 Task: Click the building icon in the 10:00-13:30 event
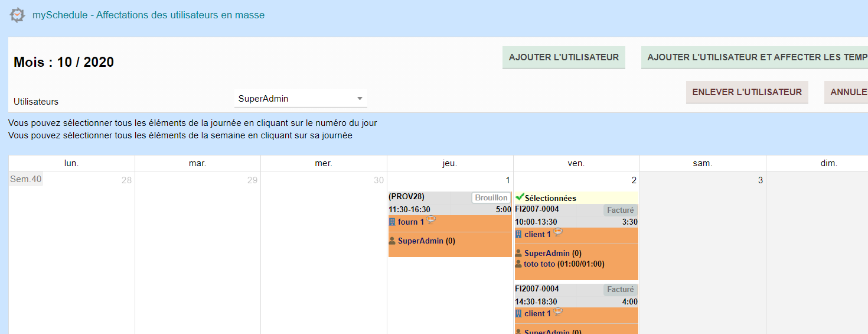click(x=518, y=235)
